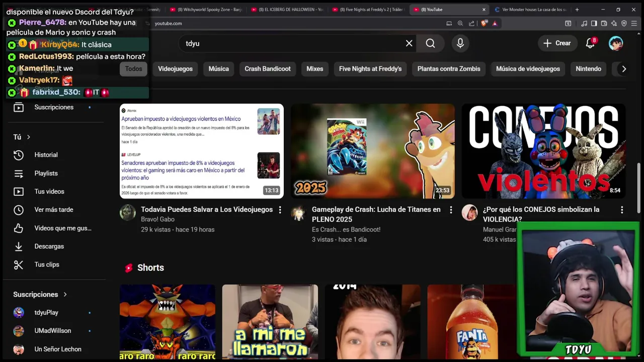Open the 'a mi me llamaron' Short
The height and width of the screenshot is (362, 644).
(x=270, y=322)
